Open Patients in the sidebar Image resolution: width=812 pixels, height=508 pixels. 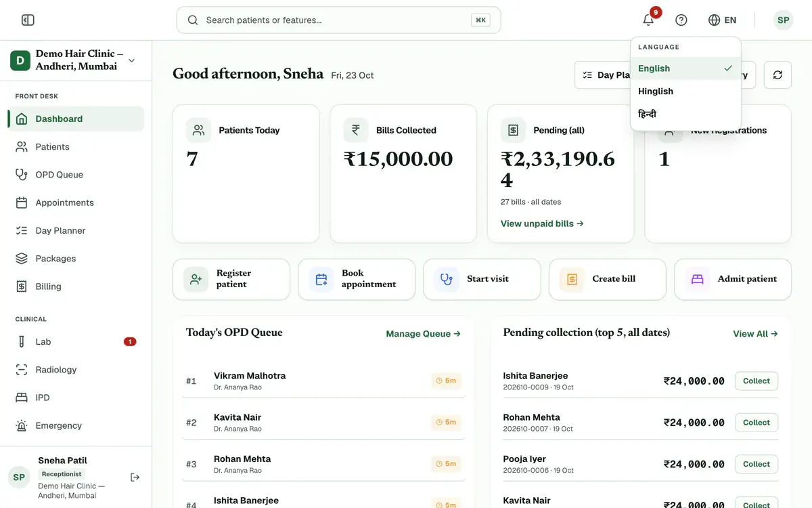76,147
